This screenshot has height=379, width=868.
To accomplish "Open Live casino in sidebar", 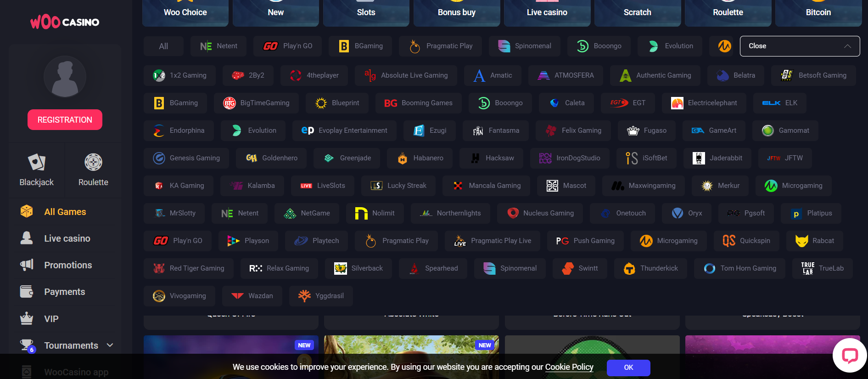I will pos(65,238).
